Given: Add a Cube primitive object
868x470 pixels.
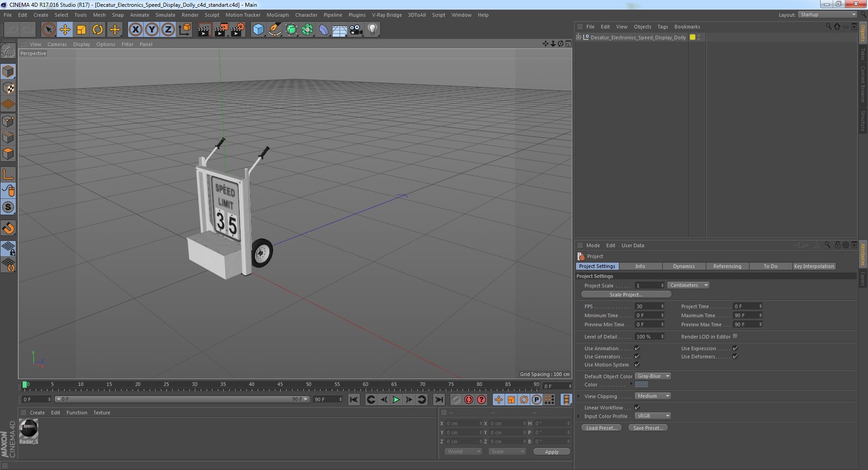Looking at the screenshot, I should [258, 30].
